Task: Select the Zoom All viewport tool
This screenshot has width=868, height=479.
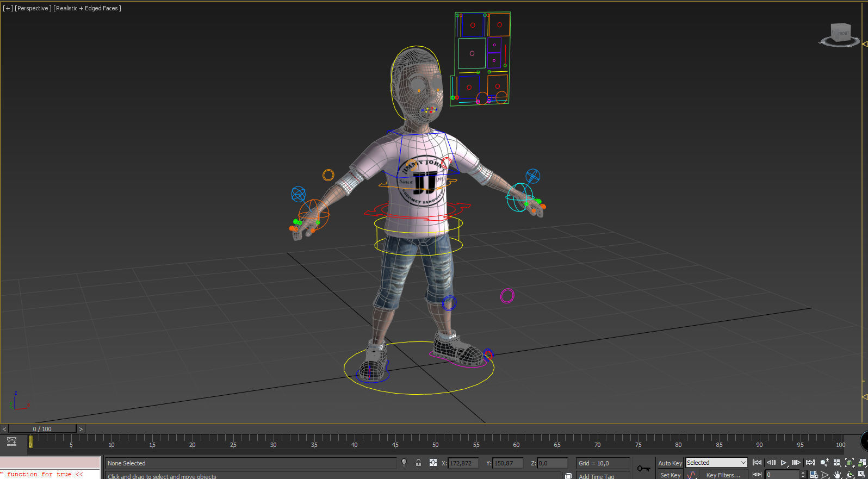Action: pos(838,463)
